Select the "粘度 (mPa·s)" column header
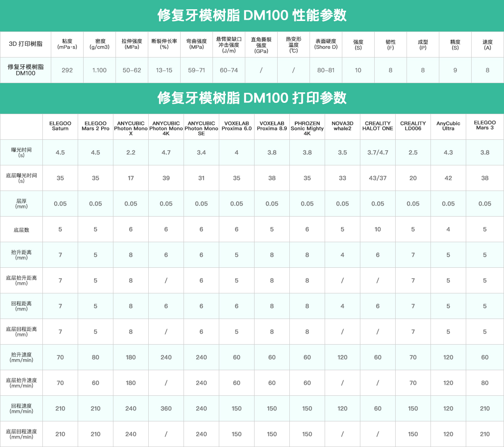Screen dimensions: 504x447 click(x=67, y=44)
